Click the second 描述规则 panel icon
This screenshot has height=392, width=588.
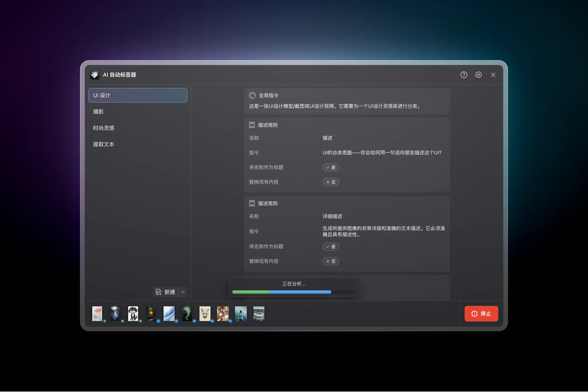(252, 203)
